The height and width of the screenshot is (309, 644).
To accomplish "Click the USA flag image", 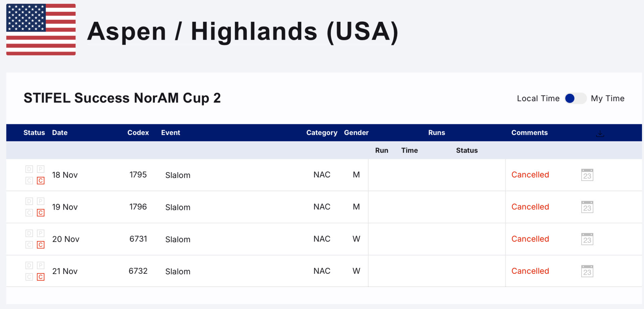I will pyautogui.click(x=41, y=30).
